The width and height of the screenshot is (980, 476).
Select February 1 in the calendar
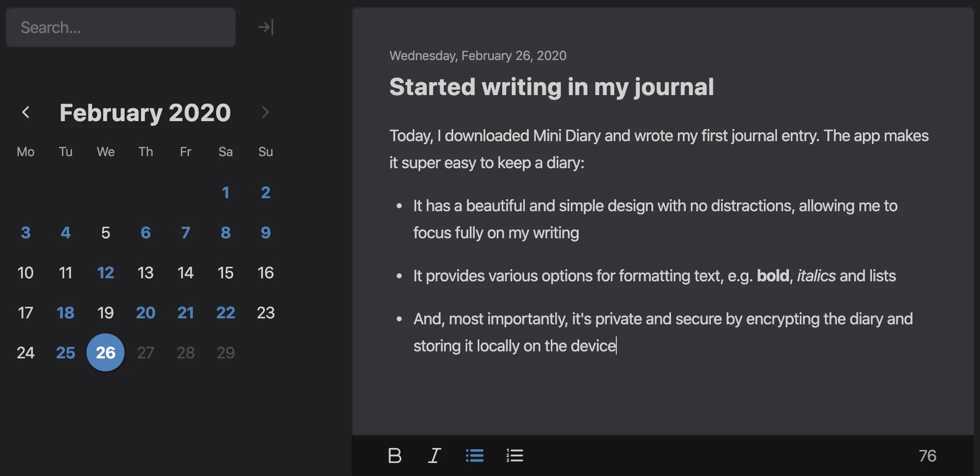point(226,192)
